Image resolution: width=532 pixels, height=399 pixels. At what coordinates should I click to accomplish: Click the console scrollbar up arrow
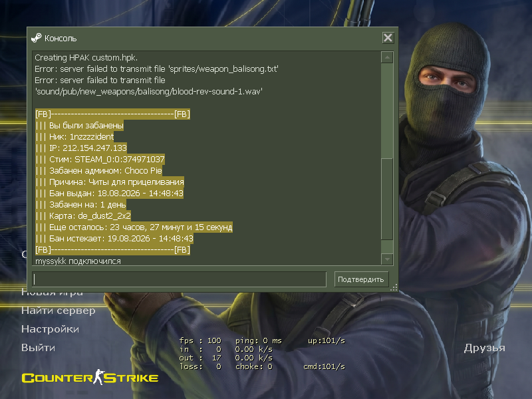click(387, 57)
